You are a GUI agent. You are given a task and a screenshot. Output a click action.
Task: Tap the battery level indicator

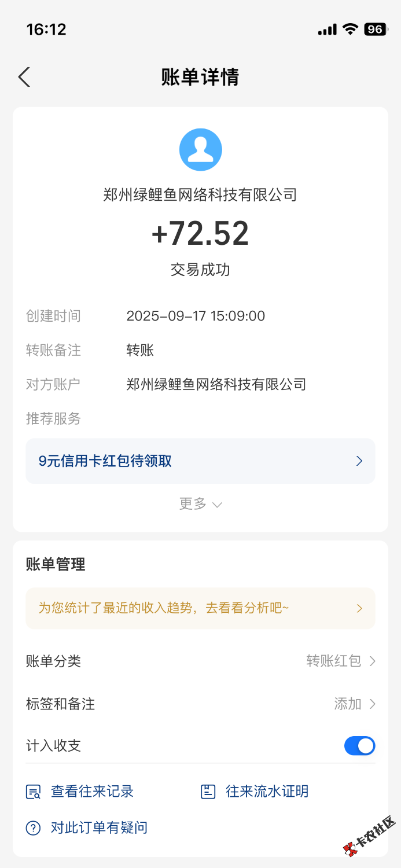tap(375, 30)
